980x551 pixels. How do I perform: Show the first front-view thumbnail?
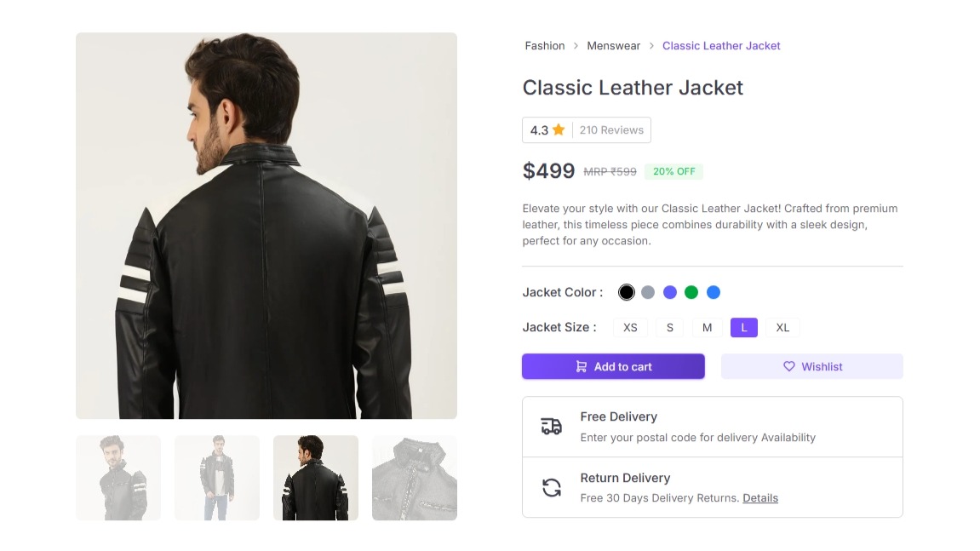coord(118,478)
